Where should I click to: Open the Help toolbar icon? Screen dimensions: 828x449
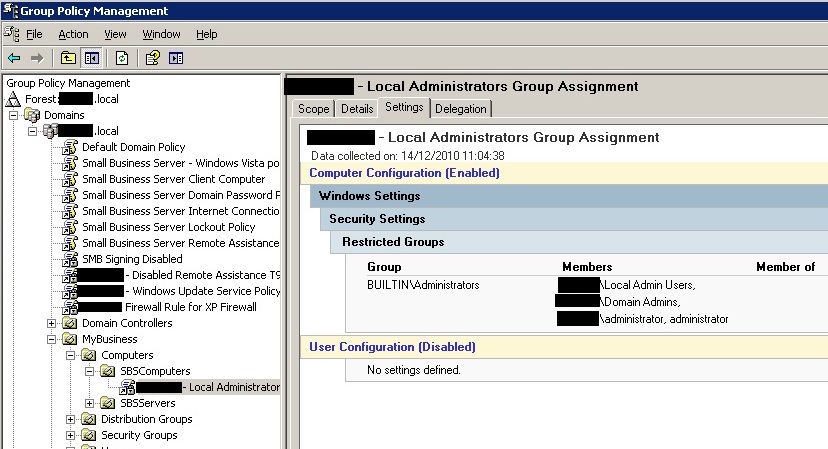(153, 58)
